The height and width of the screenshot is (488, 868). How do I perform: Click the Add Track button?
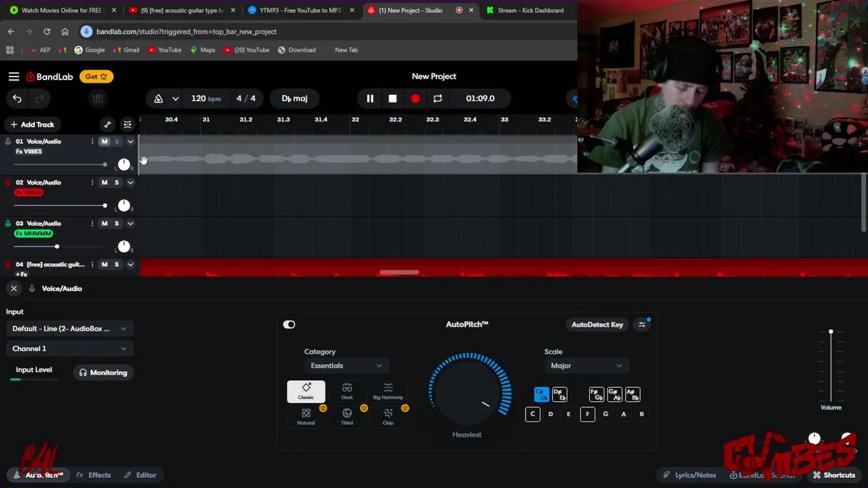(x=32, y=125)
